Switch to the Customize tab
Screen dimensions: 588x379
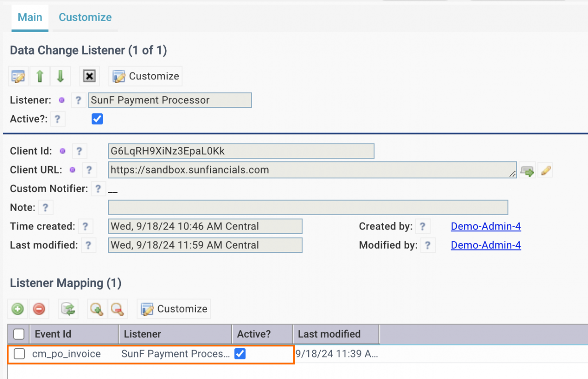pos(85,17)
